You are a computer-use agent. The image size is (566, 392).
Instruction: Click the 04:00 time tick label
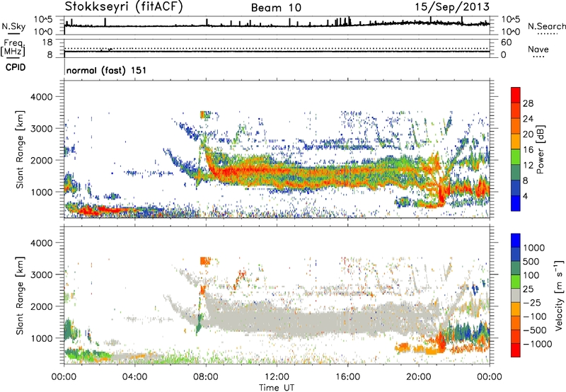pyautogui.click(x=134, y=377)
